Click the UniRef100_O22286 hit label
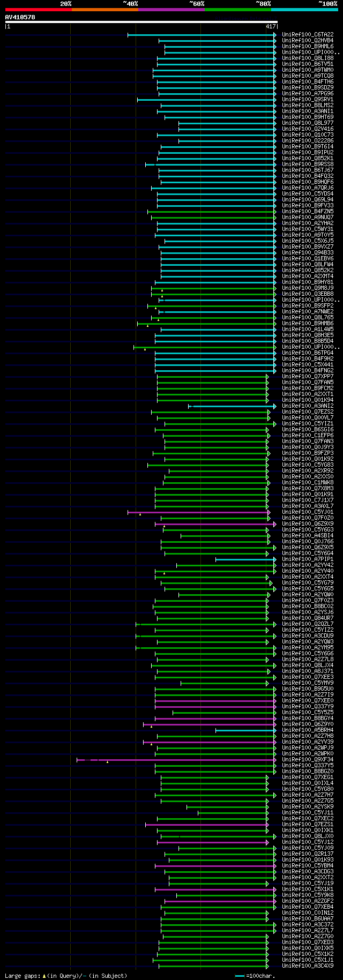This screenshot has width=343, height=980. (x=308, y=141)
